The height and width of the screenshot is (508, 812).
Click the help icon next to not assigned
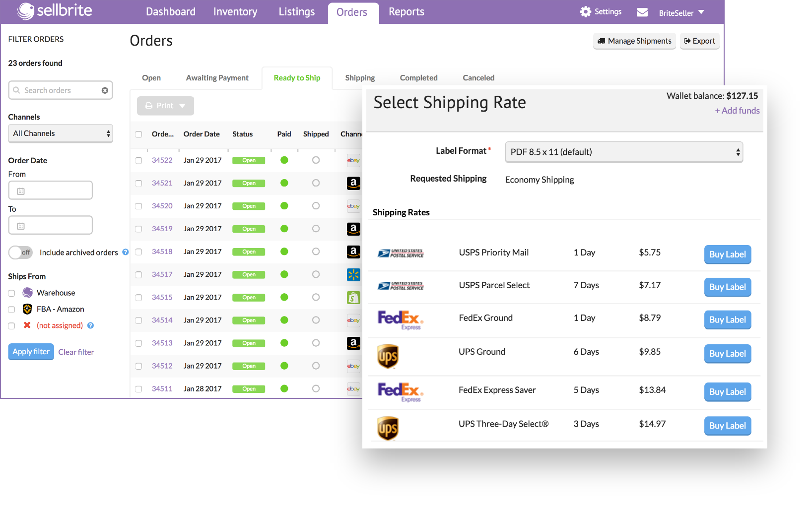(x=90, y=325)
